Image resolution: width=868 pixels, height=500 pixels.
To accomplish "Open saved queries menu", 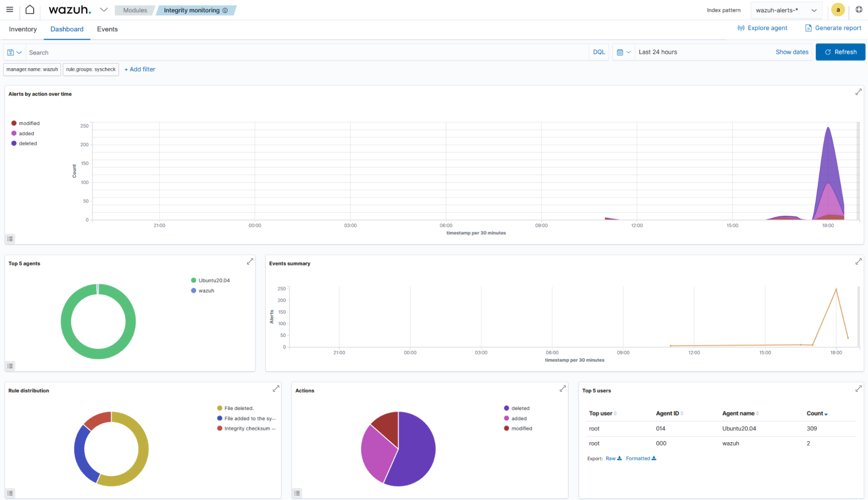I will click(x=15, y=52).
